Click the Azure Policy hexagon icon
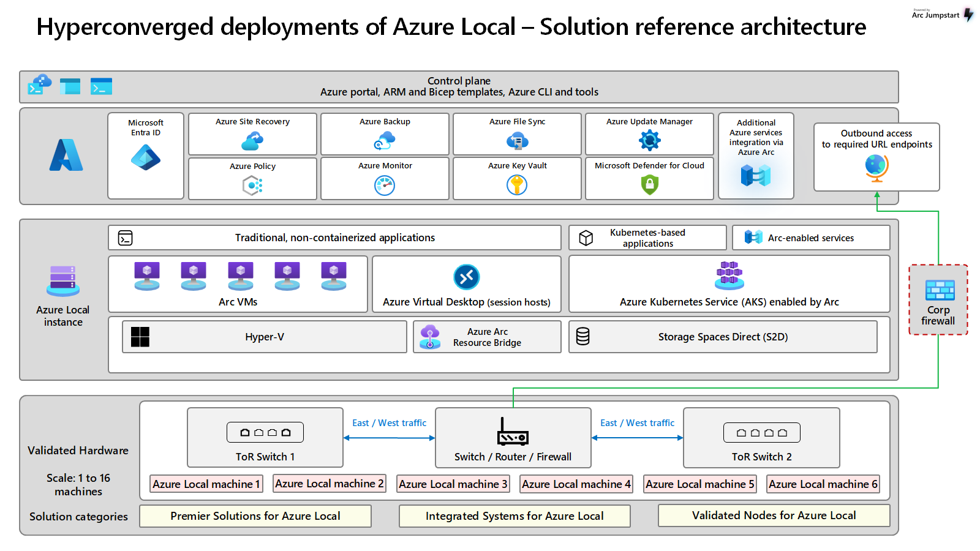 point(252,185)
